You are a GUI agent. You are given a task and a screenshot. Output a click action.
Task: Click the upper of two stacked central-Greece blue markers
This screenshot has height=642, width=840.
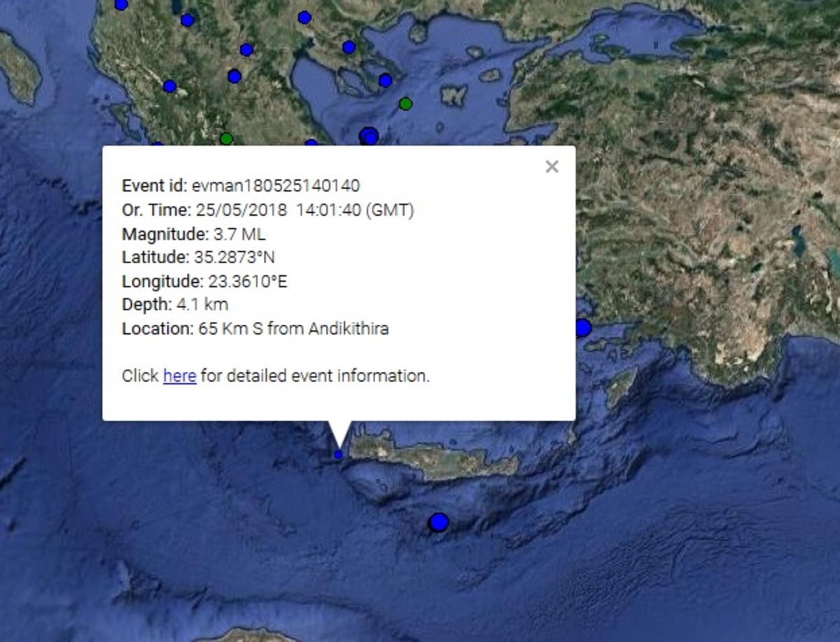click(x=246, y=50)
